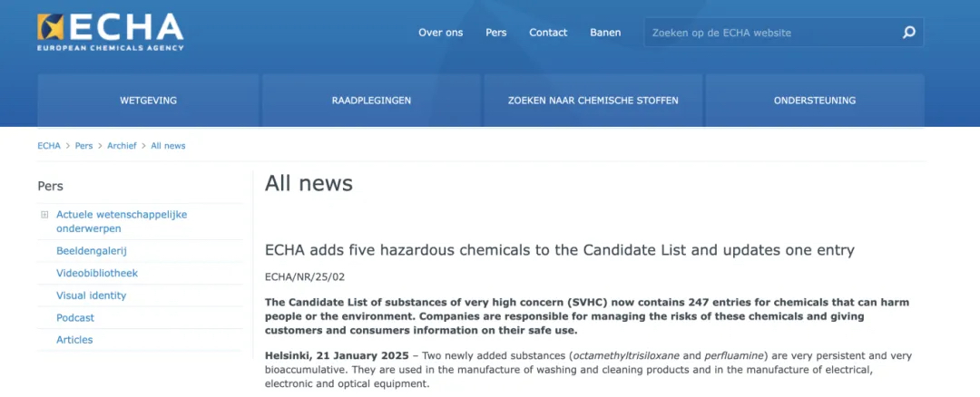Screen dimensions: 980x397
Task: Expand Actuele wetenschappelijke onderwerpen tree item
Action: [44, 215]
